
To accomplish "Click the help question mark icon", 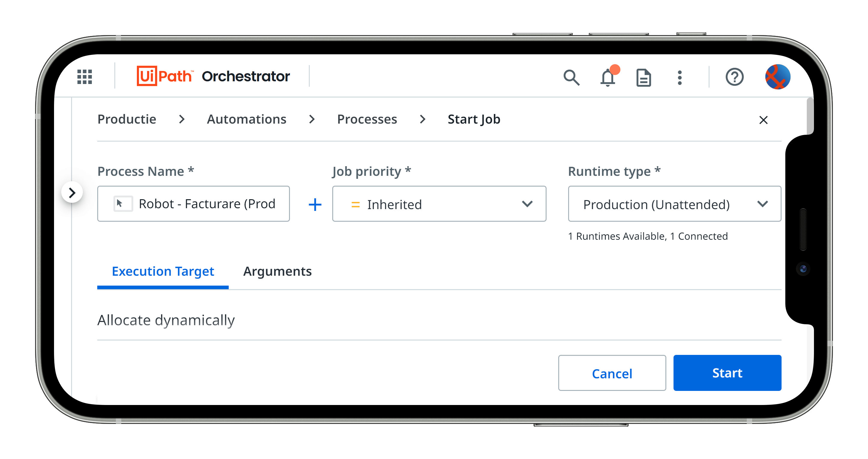I will click(x=735, y=77).
